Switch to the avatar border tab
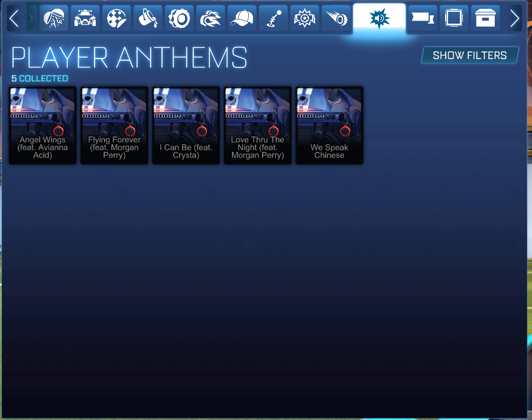 point(454,18)
